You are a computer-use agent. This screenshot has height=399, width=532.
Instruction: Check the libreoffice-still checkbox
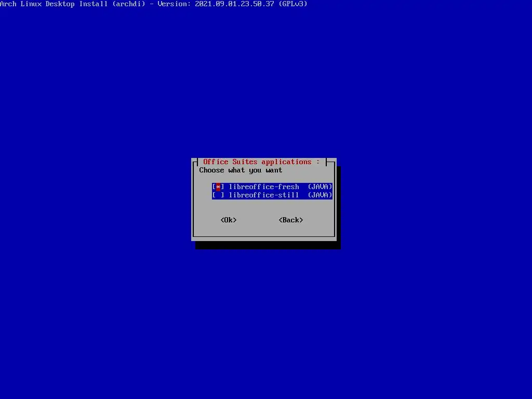pyautogui.click(x=218, y=195)
